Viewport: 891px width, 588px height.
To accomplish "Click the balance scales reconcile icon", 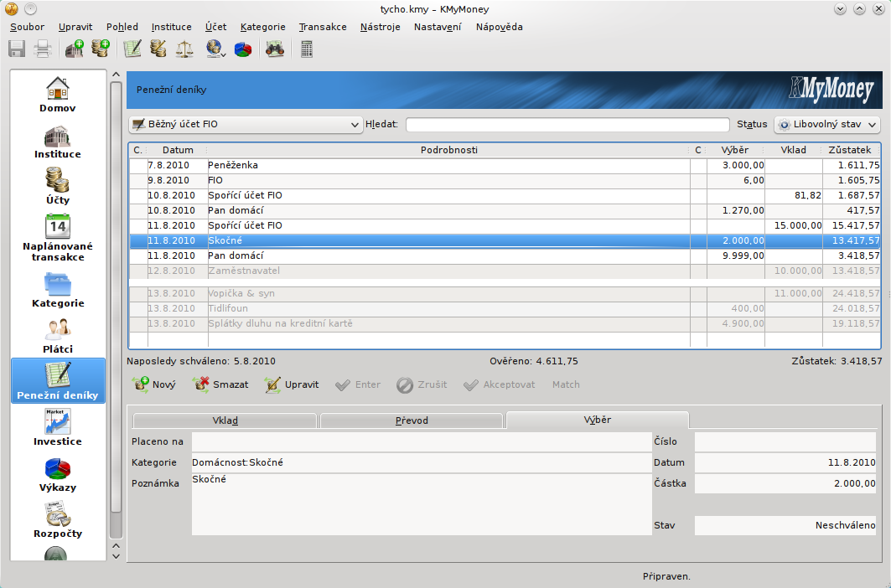I will pyautogui.click(x=184, y=49).
